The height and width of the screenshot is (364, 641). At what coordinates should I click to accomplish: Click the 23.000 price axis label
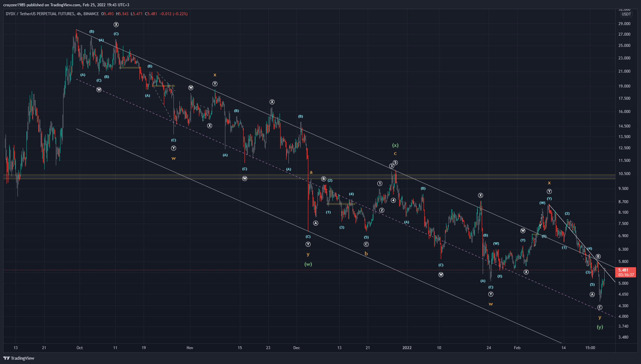click(x=624, y=58)
